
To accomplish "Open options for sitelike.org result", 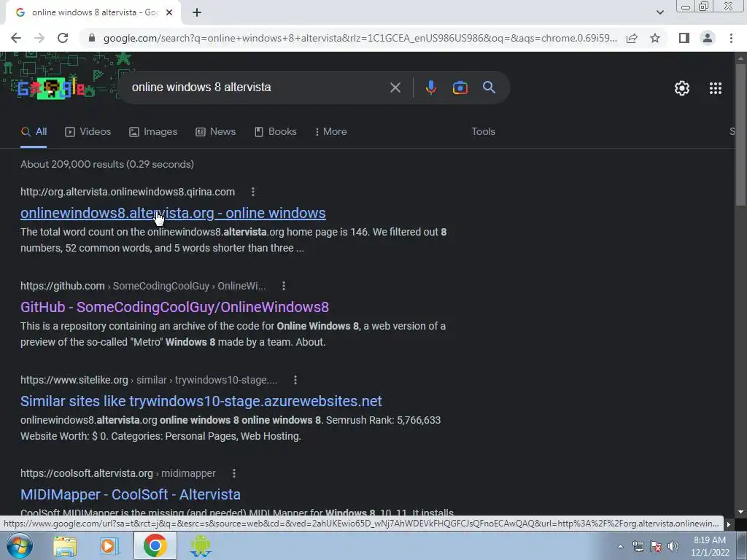I will tap(295, 380).
